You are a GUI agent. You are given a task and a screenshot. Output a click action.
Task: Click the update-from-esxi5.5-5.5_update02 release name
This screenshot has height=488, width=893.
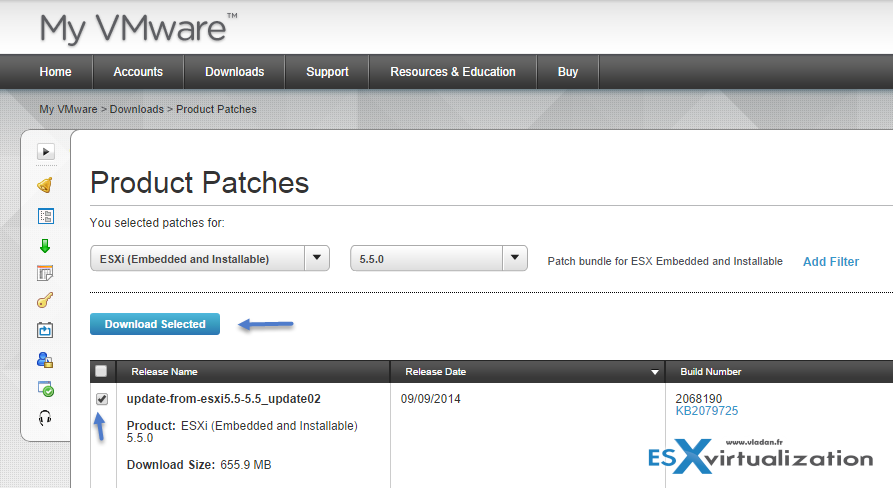coord(224,399)
